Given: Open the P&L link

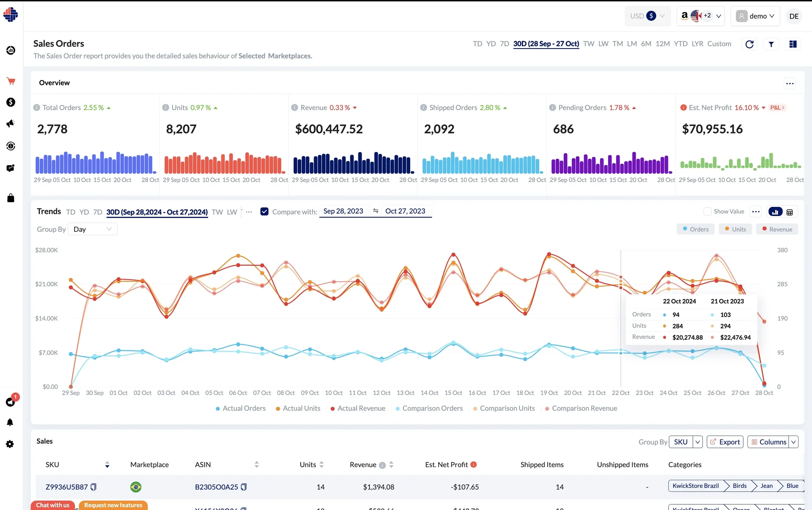Looking at the screenshot, I should (777, 107).
